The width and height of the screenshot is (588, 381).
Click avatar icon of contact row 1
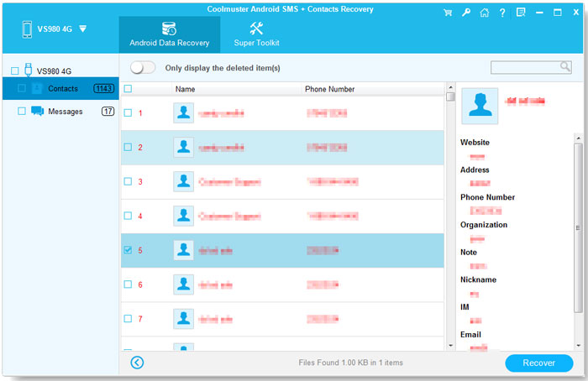(183, 112)
